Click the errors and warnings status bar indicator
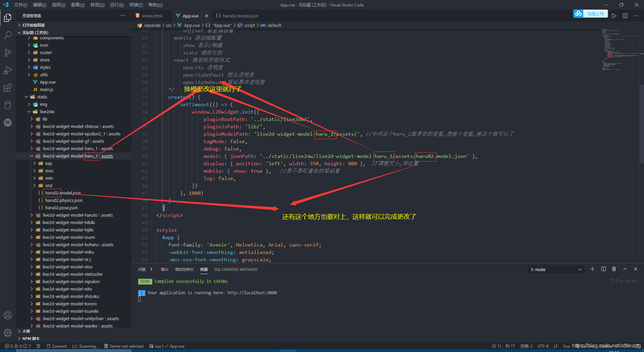The height and width of the screenshot is (352, 644). [x=18, y=346]
